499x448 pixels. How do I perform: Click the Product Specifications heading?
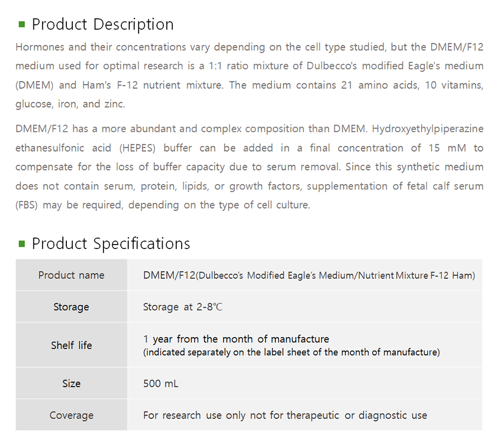tap(111, 243)
